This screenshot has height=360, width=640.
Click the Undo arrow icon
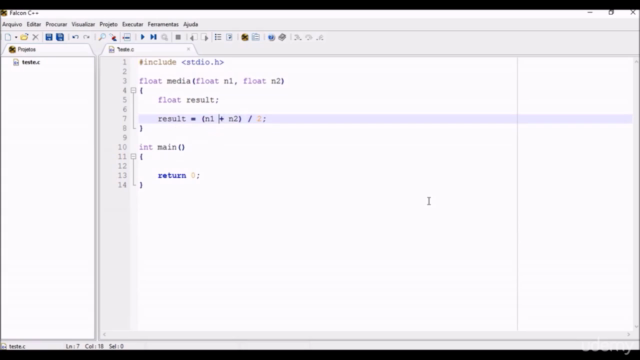(76, 37)
